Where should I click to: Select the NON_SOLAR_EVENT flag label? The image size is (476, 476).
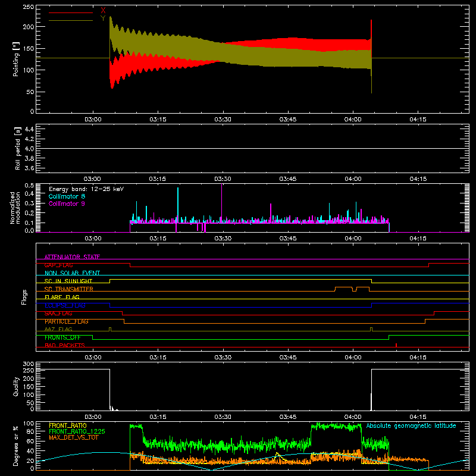point(72,273)
